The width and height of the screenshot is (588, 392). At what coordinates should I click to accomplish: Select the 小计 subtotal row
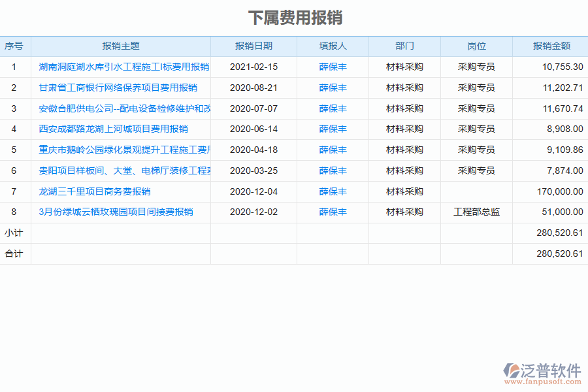(16, 233)
